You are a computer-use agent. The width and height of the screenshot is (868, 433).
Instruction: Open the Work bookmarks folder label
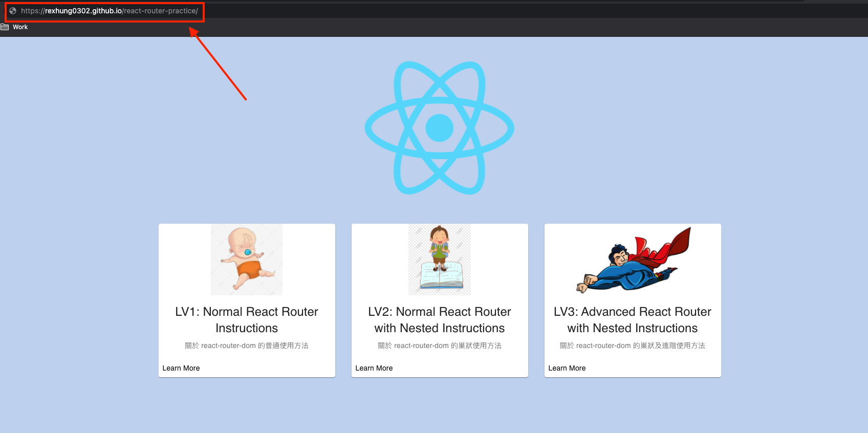click(20, 27)
